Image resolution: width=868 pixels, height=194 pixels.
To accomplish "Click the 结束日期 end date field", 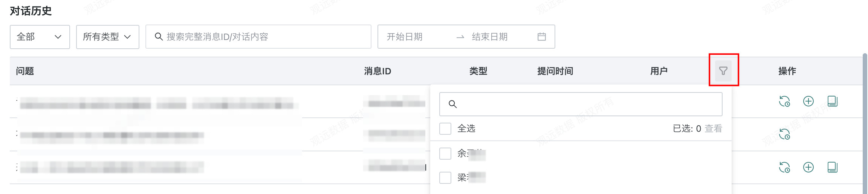I will coord(490,37).
